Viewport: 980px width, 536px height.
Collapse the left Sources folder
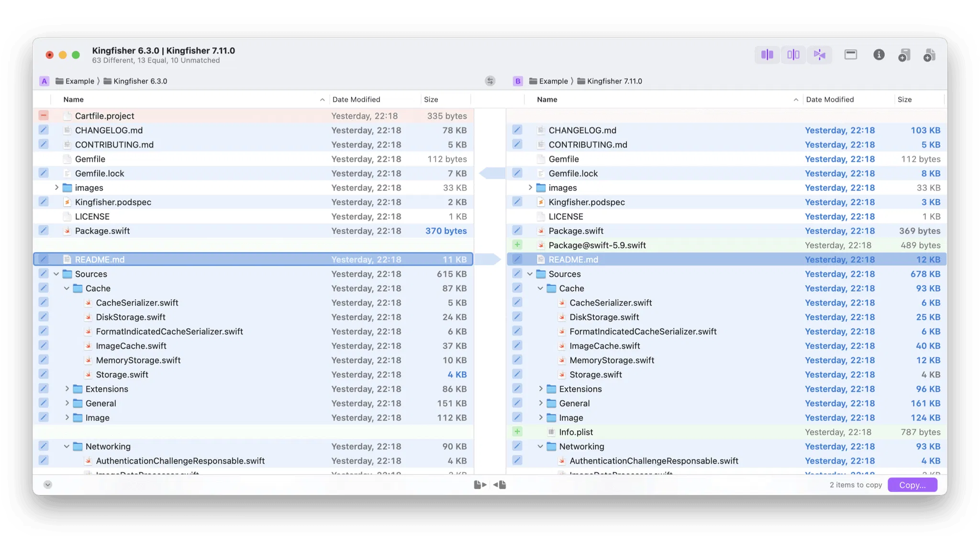click(56, 274)
